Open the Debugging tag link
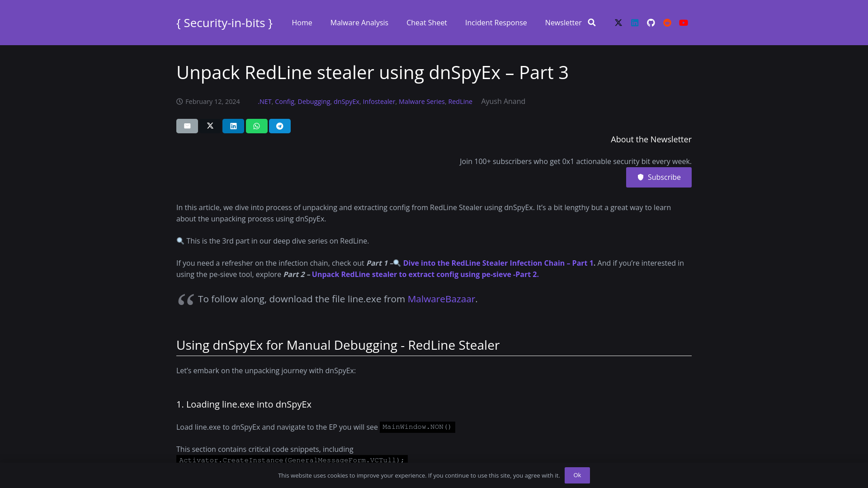This screenshot has height=488, width=868. [314, 102]
